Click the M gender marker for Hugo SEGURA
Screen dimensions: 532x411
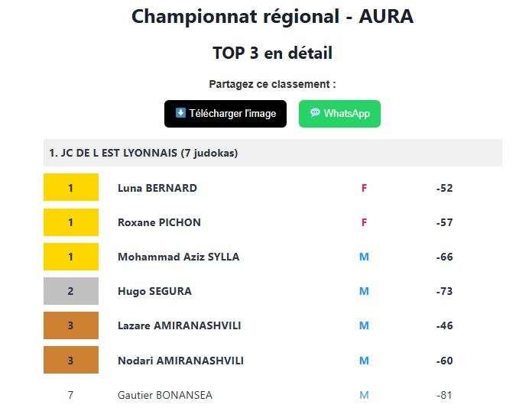(x=364, y=291)
